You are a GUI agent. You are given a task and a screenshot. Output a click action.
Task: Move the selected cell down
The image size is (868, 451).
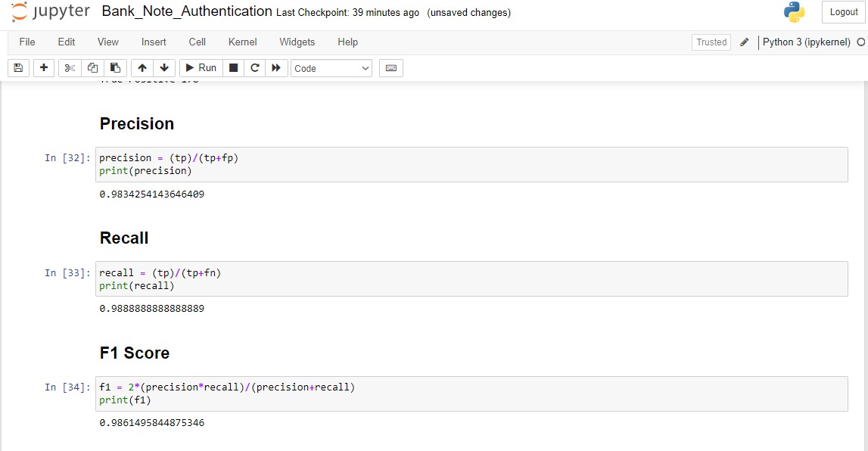point(164,67)
